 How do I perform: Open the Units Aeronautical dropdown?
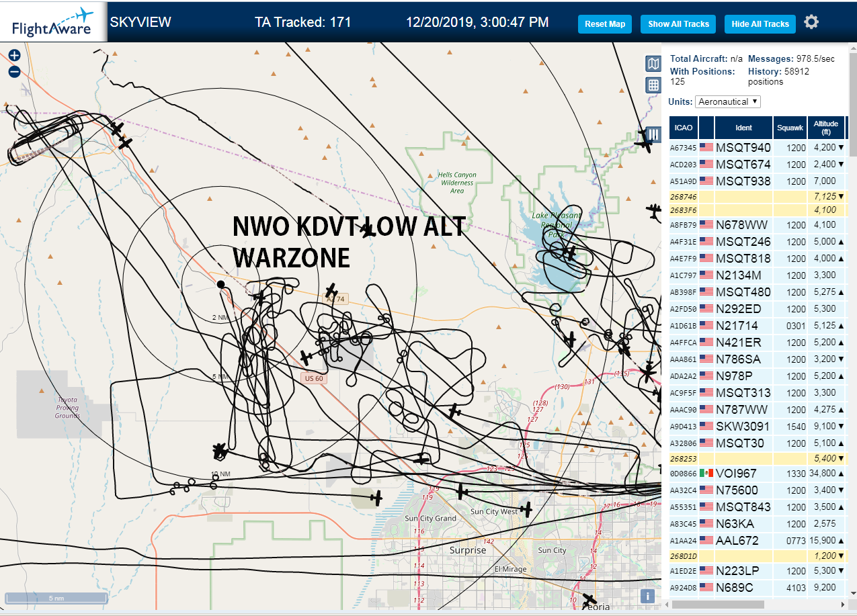click(x=728, y=101)
